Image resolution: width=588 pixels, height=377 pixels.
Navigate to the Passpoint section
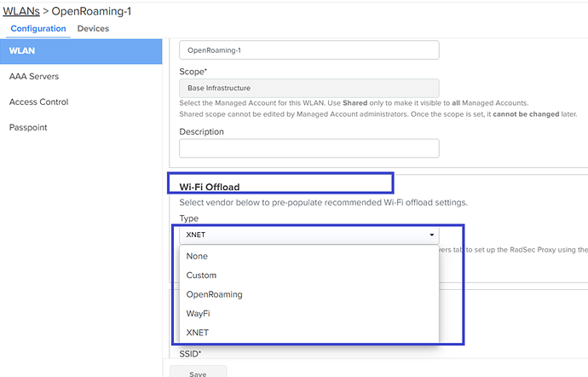click(28, 127)
